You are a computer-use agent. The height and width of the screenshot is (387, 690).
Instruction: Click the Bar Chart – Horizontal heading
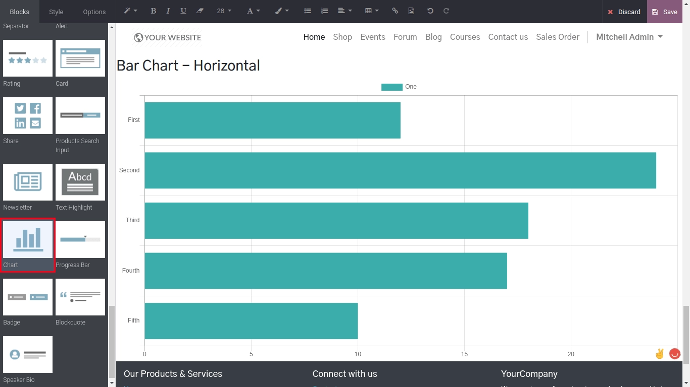(x=188, y=66)
